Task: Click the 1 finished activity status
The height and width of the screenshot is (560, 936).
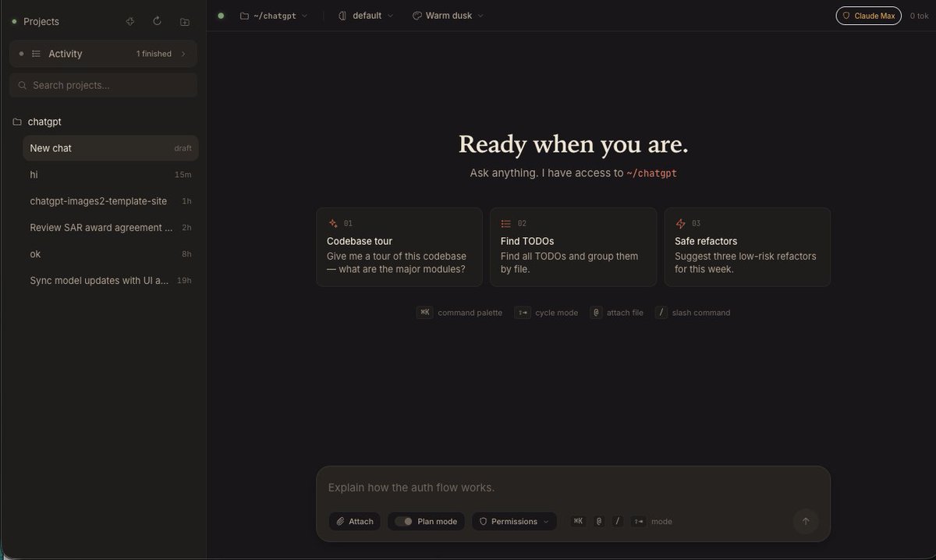Action: click(154, 54)
